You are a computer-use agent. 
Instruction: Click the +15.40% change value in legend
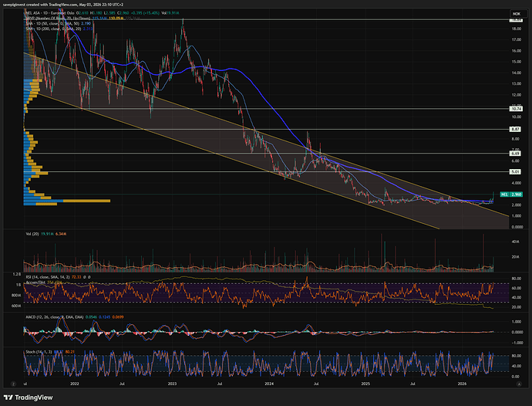point(151,13)
